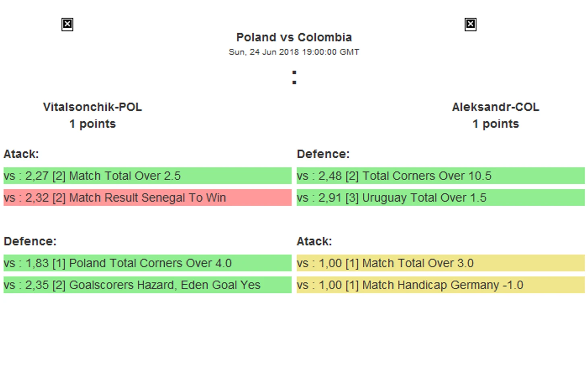This screenshot has width=588, height=386.
Task: Select the yellow Match Total Over 3.0 row
Action: point(441,263)
